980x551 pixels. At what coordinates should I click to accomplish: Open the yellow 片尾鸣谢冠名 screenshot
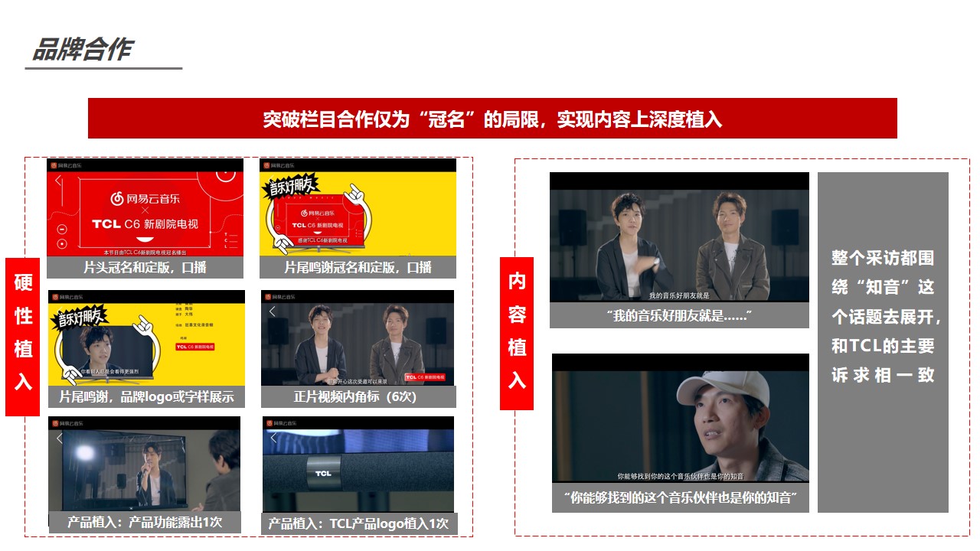click(x=358, y=207)
